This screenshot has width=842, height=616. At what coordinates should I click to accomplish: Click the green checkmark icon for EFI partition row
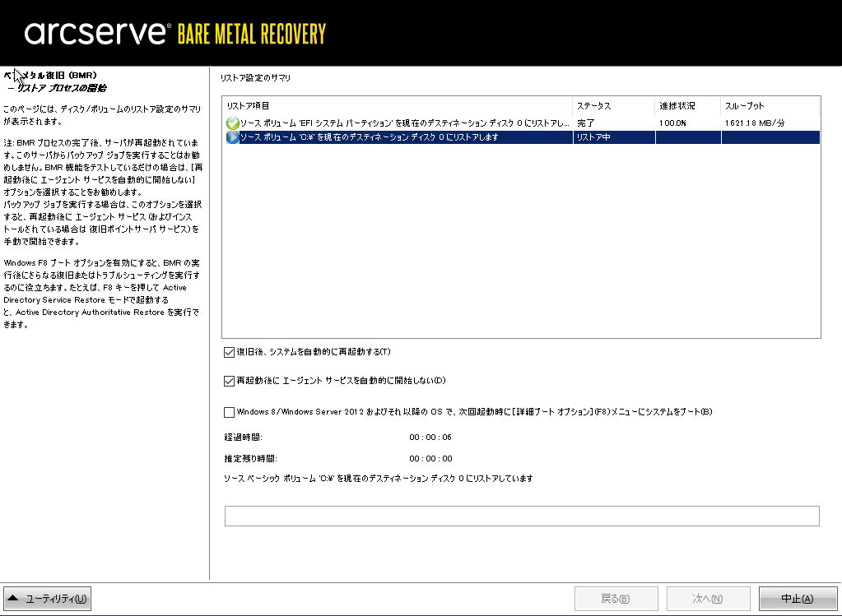click(x=232, y=123)
